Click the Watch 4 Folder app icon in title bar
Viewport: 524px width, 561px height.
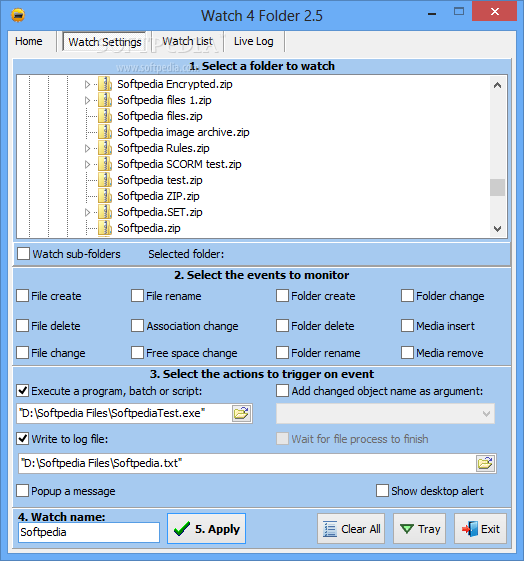18,15
